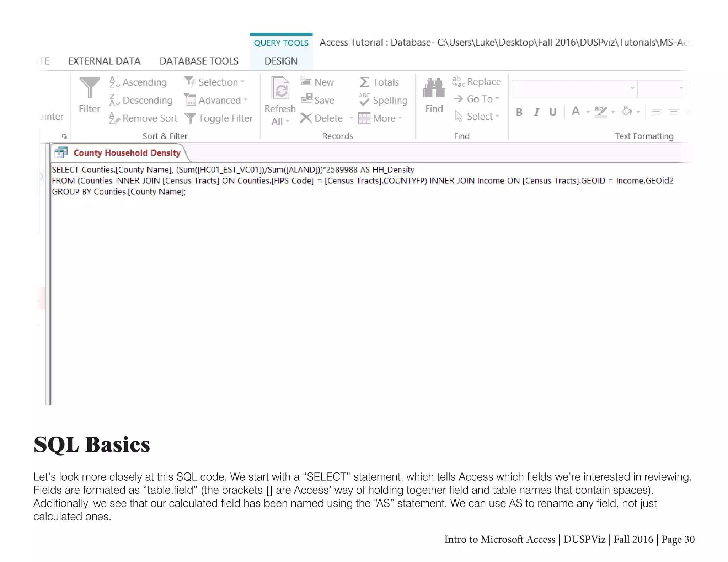The image size is (728, 562).
Task: Click in the SQL editor on the SELECT line
Action: click(x=233, y=170)
